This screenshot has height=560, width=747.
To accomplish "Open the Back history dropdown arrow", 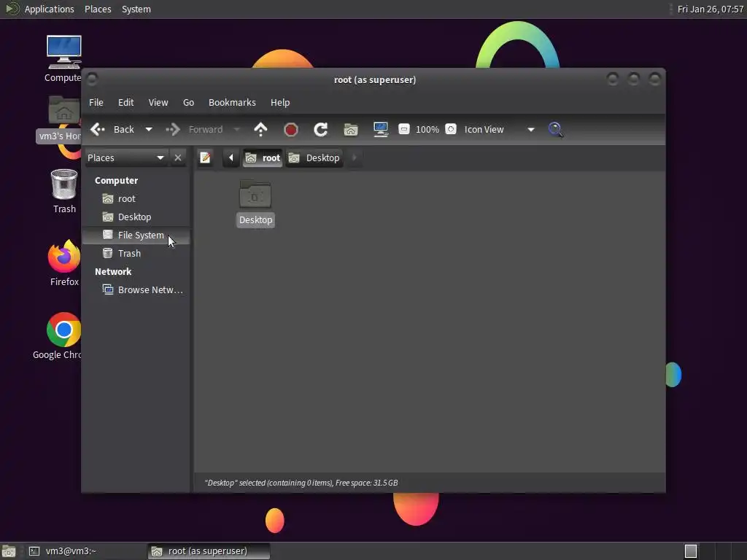I will (149, 130).
